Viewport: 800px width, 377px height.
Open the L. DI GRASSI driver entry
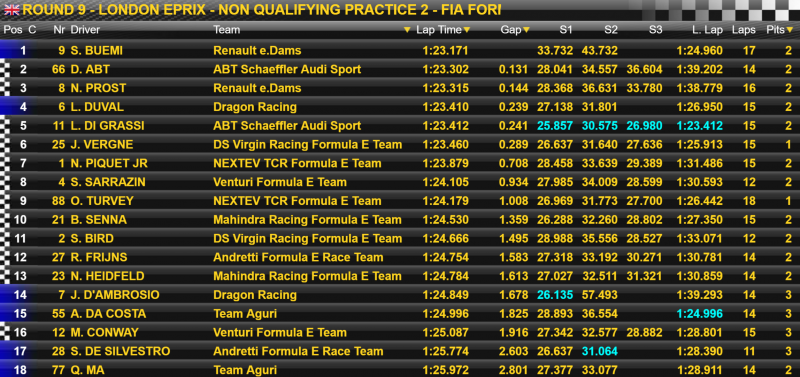click(x=108, y=125)
